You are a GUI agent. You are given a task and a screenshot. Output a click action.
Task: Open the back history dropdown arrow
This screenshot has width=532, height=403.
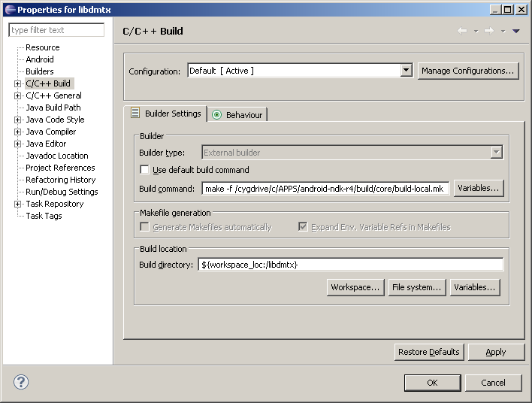pyautogui.click(x=476, y=32)
